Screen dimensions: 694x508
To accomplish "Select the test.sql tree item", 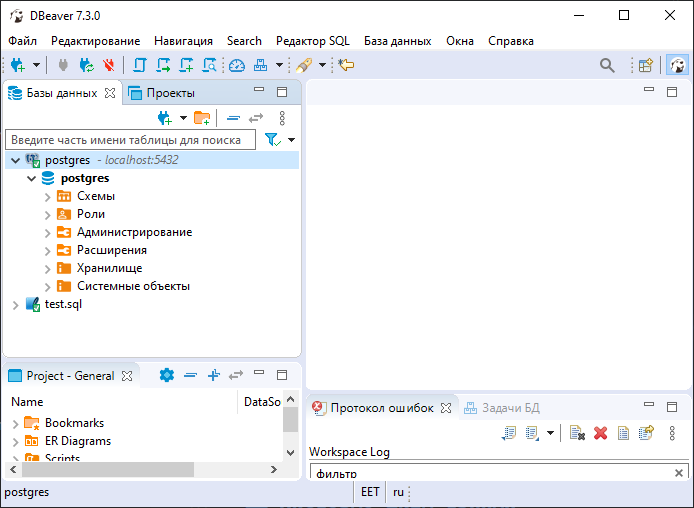I will click(x=63, y=304).
